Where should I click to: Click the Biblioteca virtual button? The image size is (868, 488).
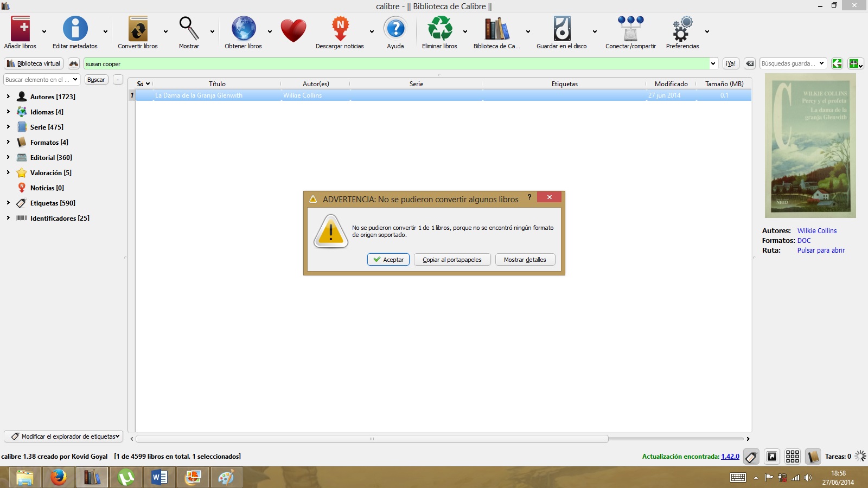click(x=34, y=63)
